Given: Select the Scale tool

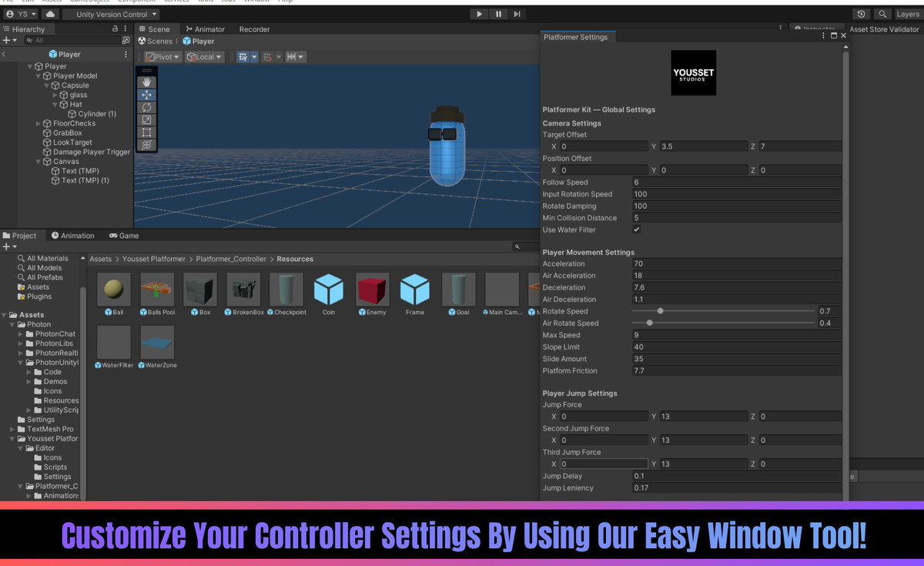Looking at the screenshot, I should (146, 119).
